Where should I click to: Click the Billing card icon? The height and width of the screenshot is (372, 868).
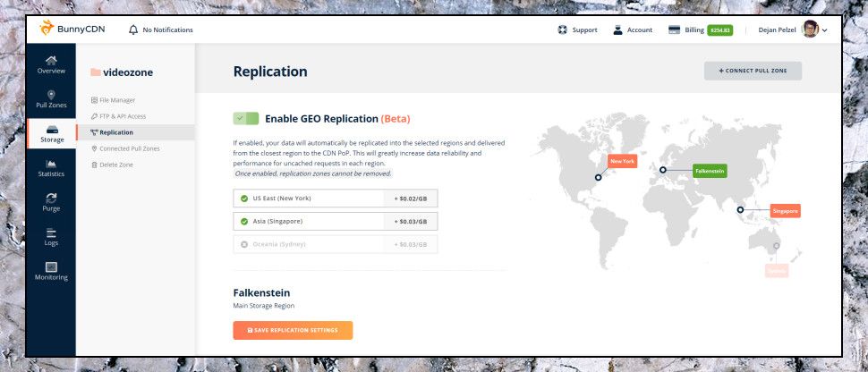click(x=674, y=30)
